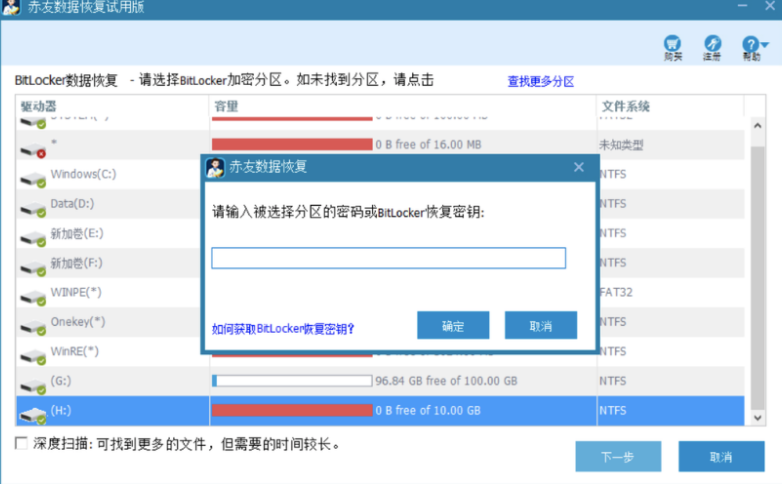Select the (E:) volume drive icon

(x=33, y=239)
